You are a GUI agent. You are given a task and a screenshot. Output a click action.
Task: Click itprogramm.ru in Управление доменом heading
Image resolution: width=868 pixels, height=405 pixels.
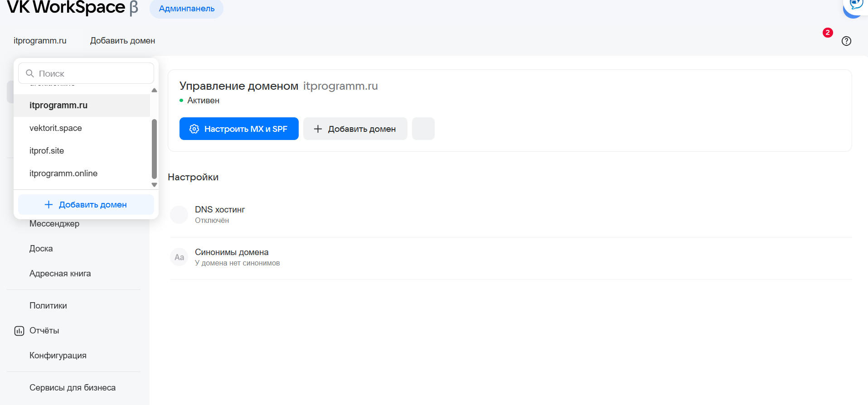click(x=340, y=86)
